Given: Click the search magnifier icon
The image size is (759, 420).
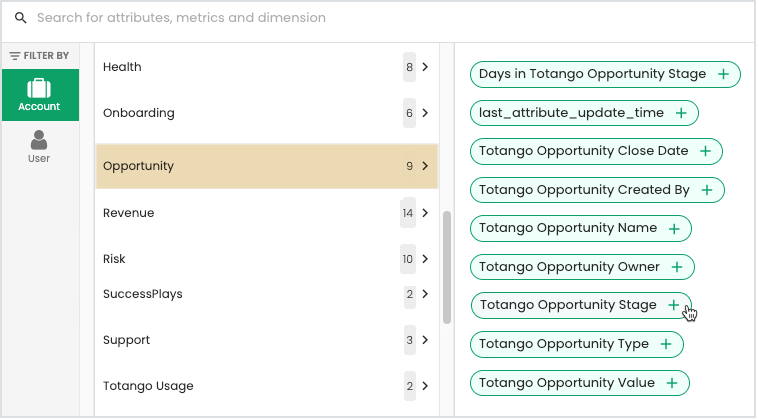Looking at the screenshot, I should (20, 18).
